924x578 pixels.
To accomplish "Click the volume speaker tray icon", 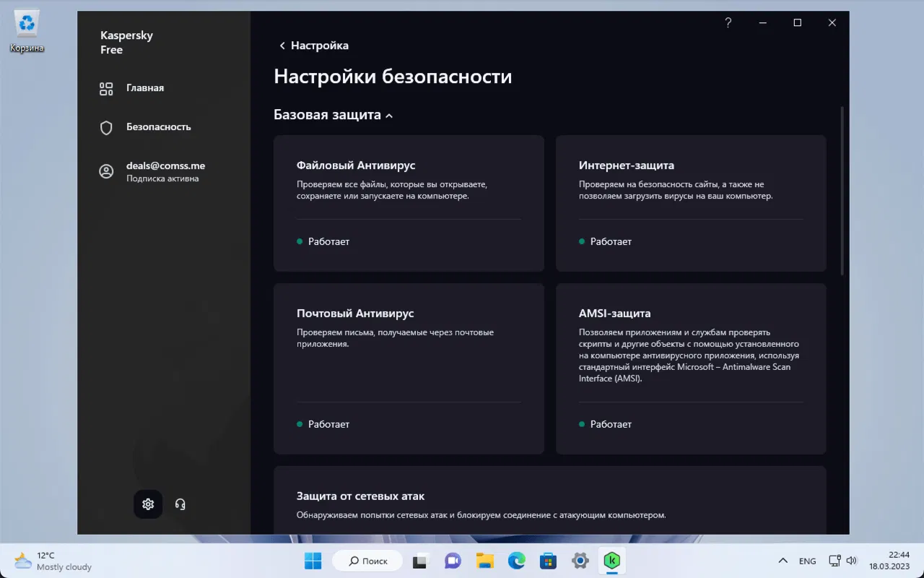I will pos(851,561).
